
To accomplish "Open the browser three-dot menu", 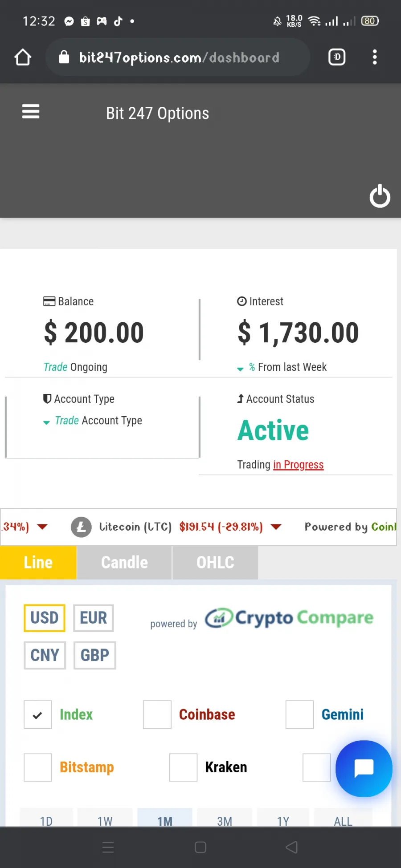I will (375, 57).
